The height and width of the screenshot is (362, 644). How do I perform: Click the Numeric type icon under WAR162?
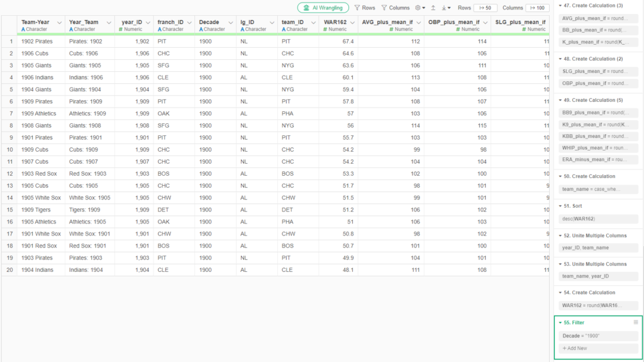tap(323, 30)
